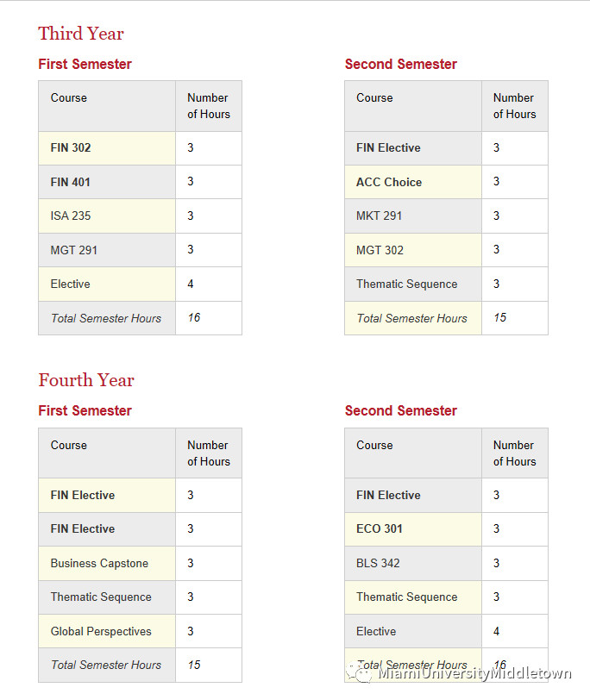Click First Semester heading under Third Year
Viewport: 590px width, 700px height.
pos(85,64)
